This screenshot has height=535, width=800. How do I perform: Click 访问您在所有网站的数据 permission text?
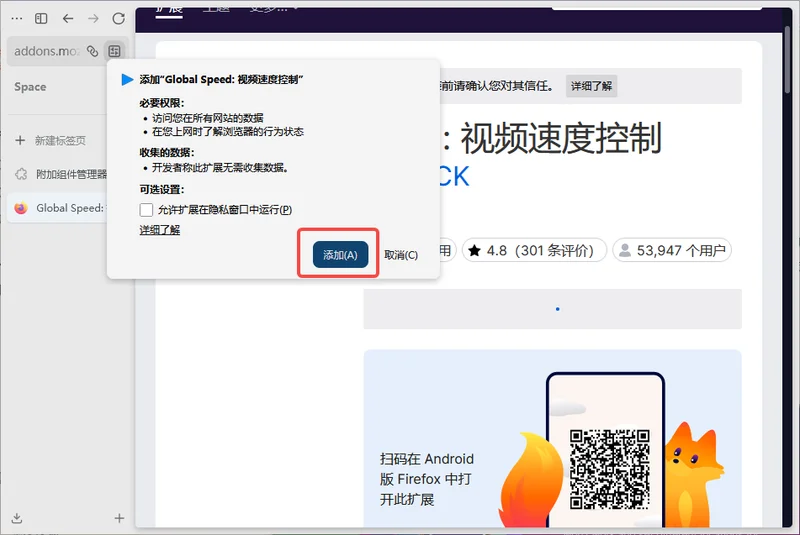(x=207, y=118)
